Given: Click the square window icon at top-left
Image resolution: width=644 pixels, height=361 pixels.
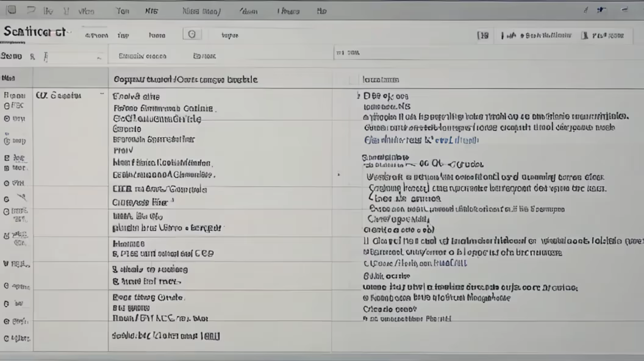Looking at the screenshot, I should tap(11, 10).
